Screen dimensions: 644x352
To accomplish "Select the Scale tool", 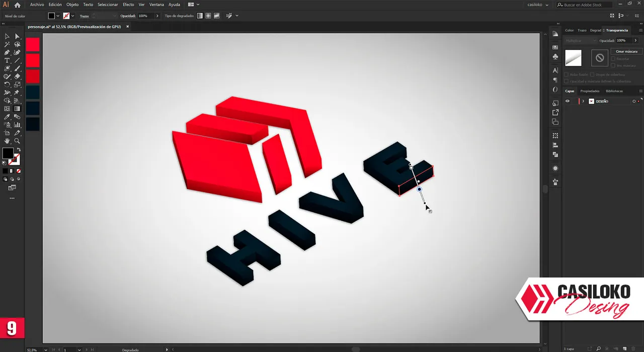I will (17, 84).
